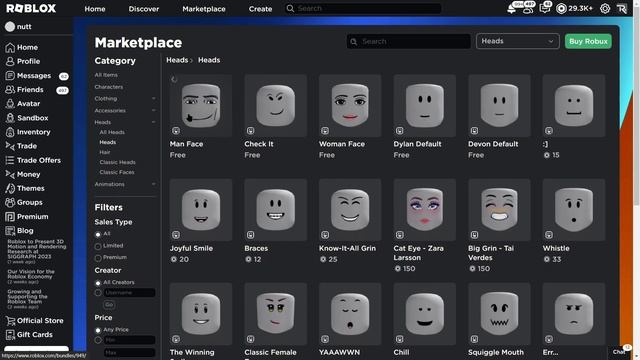The height and width of the screenshot is (360, 640).
Task: Open the Heads category dropdown near Buy Robux
Action: [x=518, y=41]
